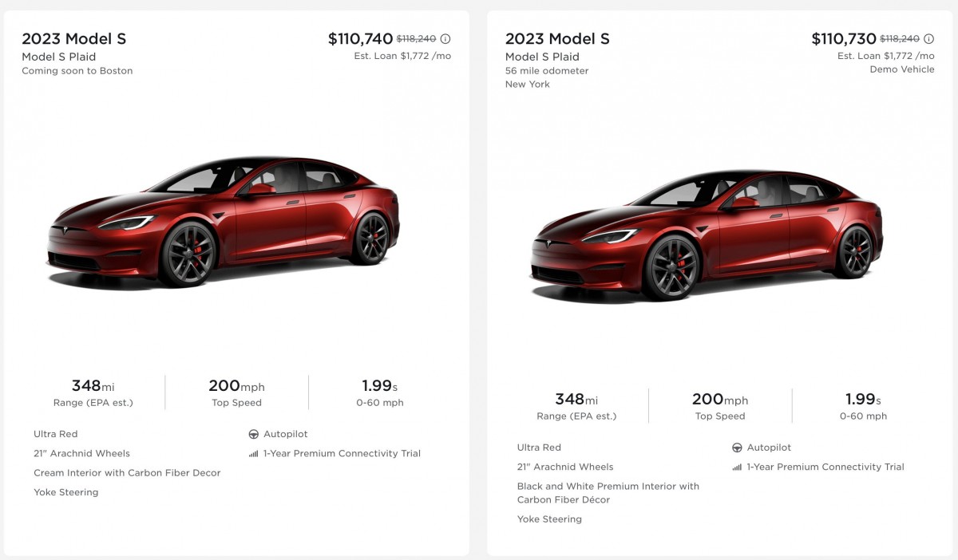
Task: Click the strikethrough $118,240 price on right listing
Action: coord(901,37)
